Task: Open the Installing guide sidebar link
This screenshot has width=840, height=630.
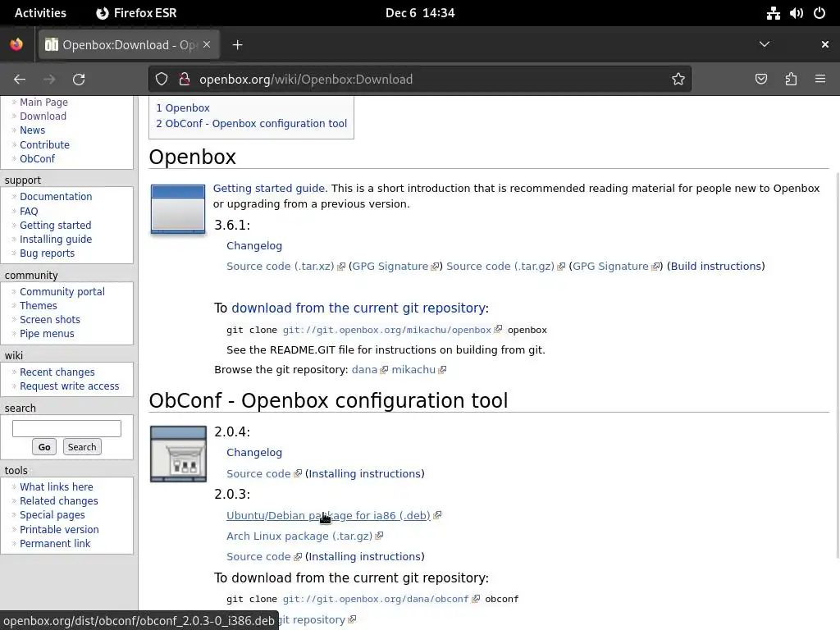Action: [56, 239]
